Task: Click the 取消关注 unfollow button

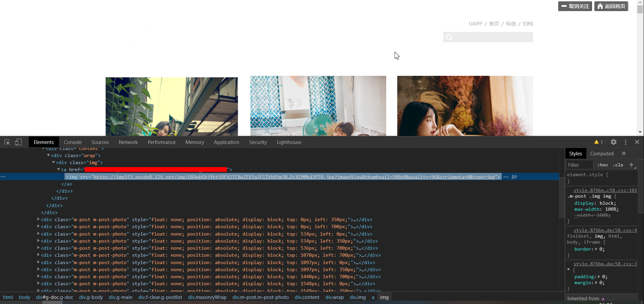Action: [x=575, y=6]
